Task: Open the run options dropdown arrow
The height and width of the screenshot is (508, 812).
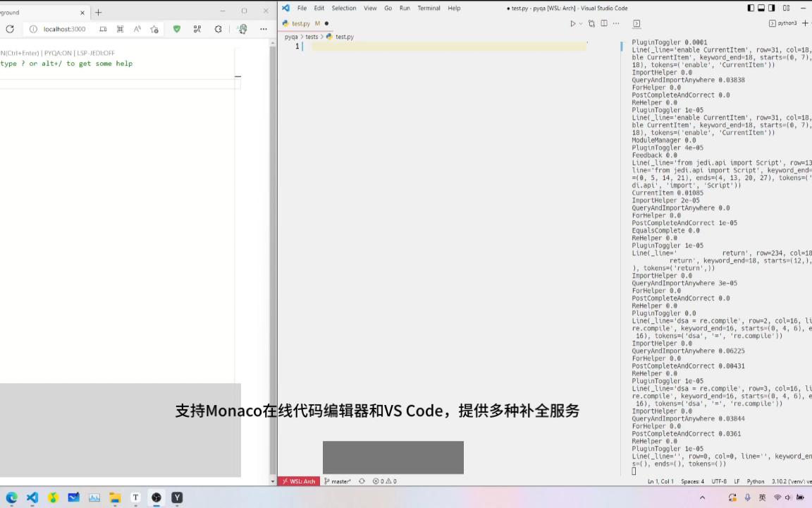Action: 581,23
